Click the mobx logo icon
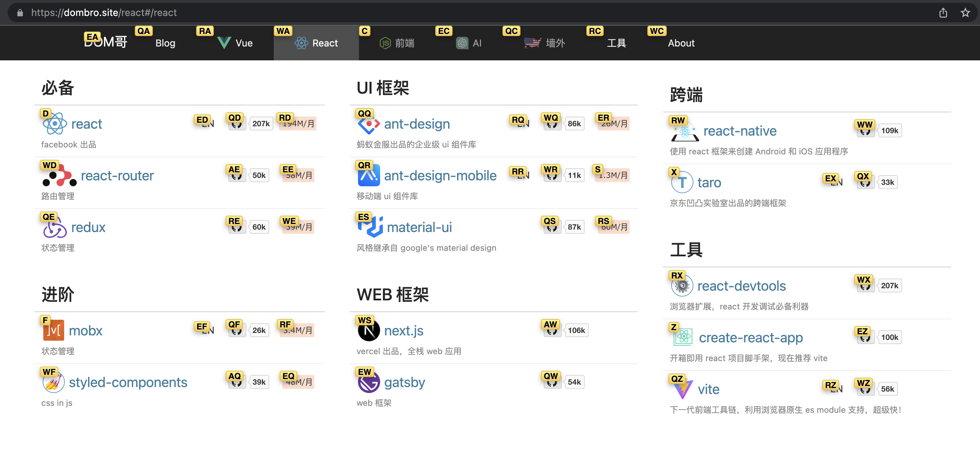Screen dimensions: 980x453 coord(53,331)
